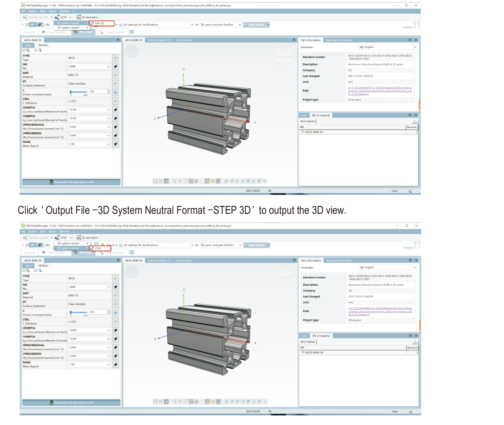This screenshot has height=425, width=504.
Task: Open the YINERTIA 10.09 dropdown, upper screenshot
Action: pos(108,118)
